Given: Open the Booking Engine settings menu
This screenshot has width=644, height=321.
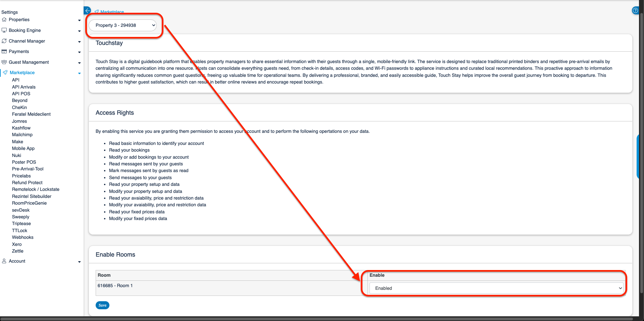Looking at the screenshot, I should coord(24,30).
